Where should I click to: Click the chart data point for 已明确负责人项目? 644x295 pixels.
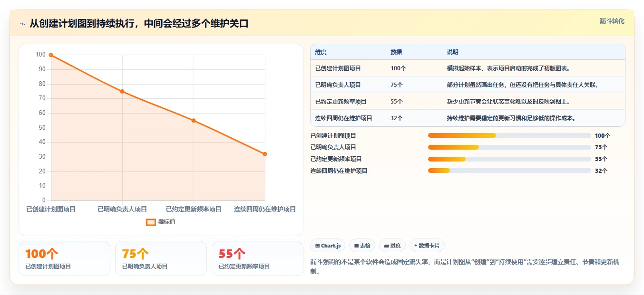(x=122, y=91)
